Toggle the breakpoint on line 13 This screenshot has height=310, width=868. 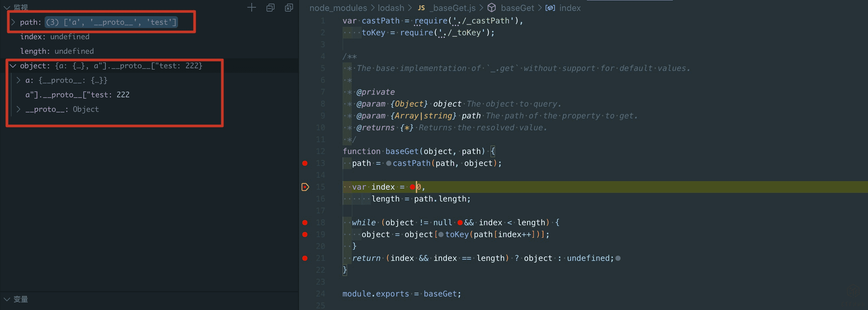[x=305, y=163]
